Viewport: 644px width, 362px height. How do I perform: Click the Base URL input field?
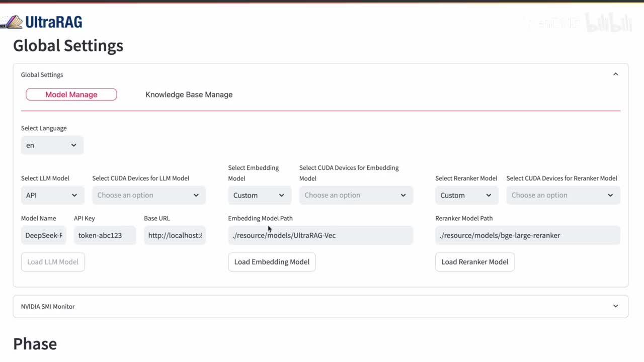point(175,235)
